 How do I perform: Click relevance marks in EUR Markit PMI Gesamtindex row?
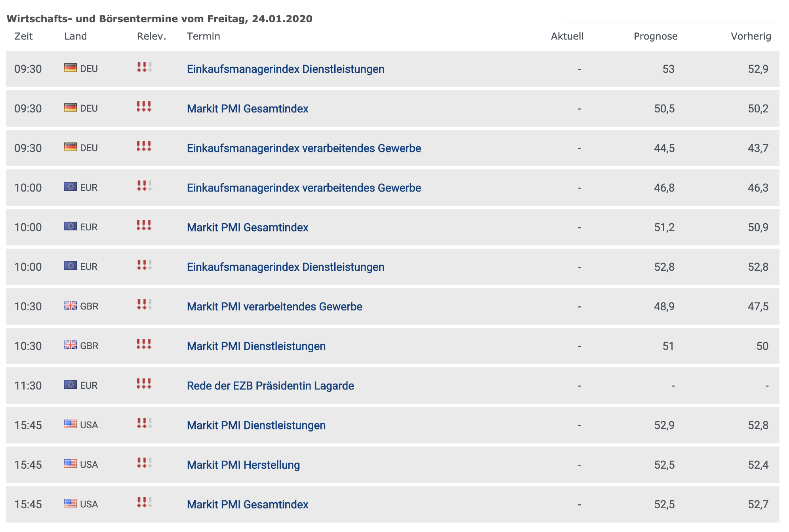(145, 225)
